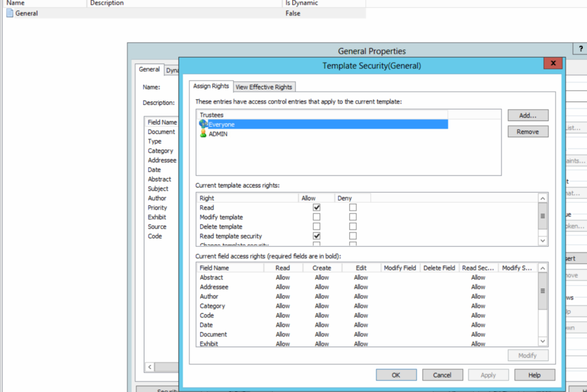The image size is (587, 392).
Task: Select the Abstract row in field access rights
Action: tap(367, 278)
